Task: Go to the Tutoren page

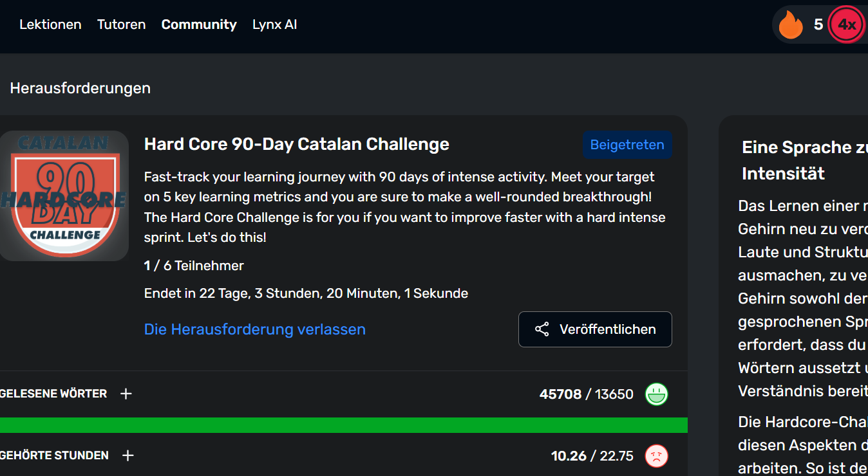Action: point(121,24)
